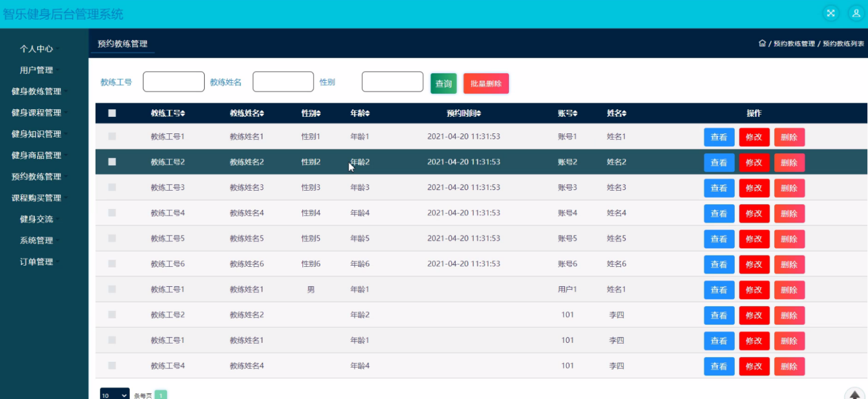The height and width of the screenshot is (399, 868).
Task: Click 预约教练管理 link in breadcrumb
Action: click(794, 44)
